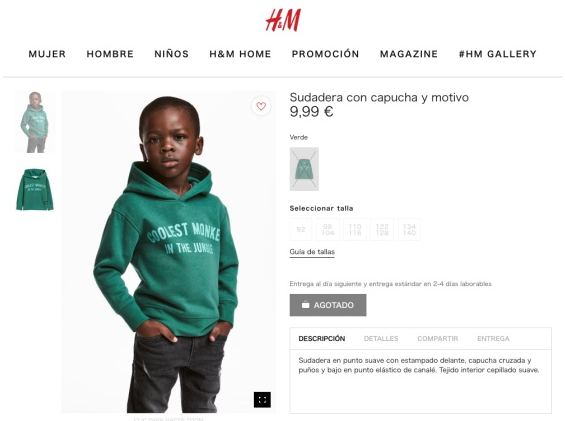The image size is (565, 421).
Task: Open the Mujer menu
Action: (47, 54)
